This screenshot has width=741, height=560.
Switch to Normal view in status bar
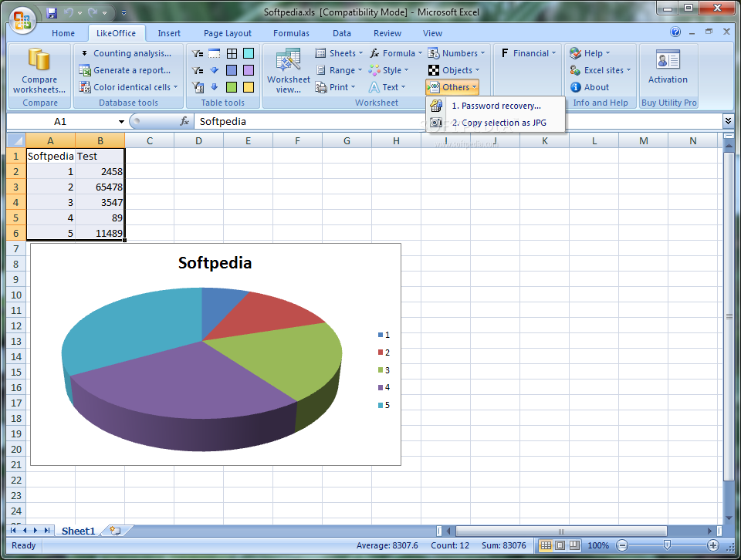546,545
